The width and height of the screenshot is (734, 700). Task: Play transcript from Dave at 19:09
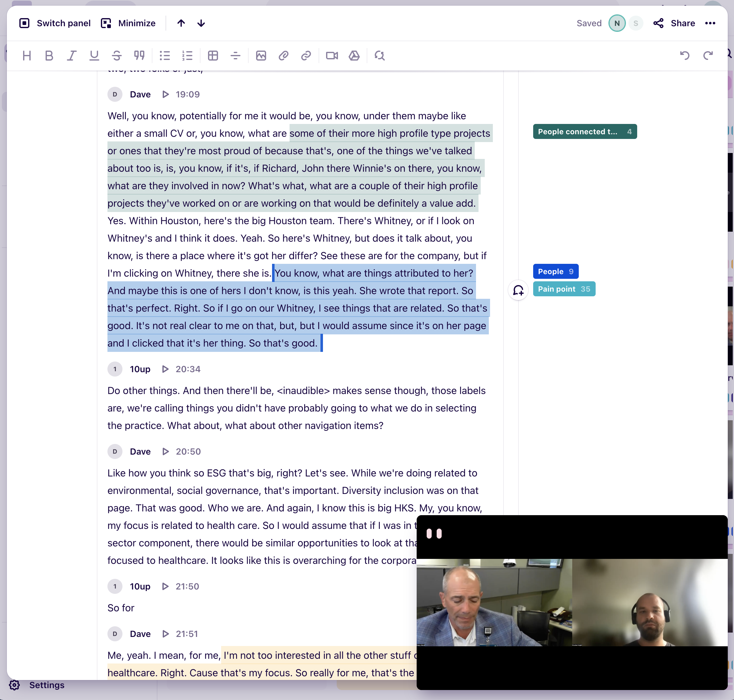pyautogui.click(x=166, y=94)
